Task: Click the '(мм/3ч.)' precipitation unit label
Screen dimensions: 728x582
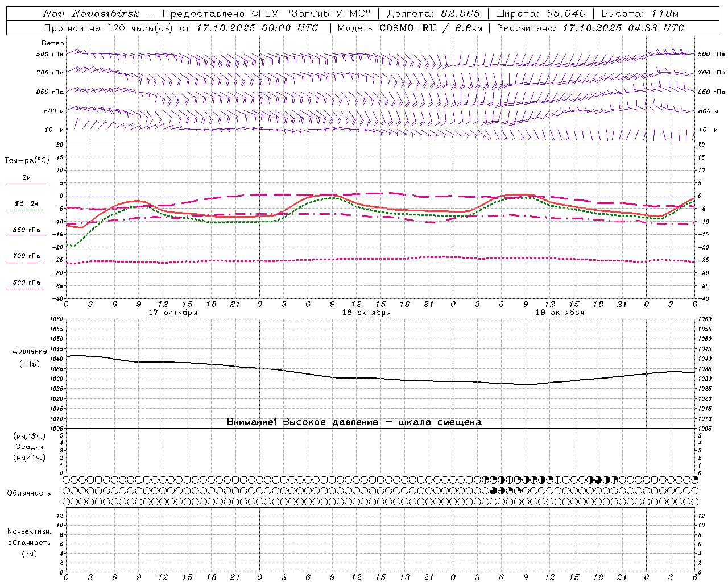Action: tap(30, 436)
